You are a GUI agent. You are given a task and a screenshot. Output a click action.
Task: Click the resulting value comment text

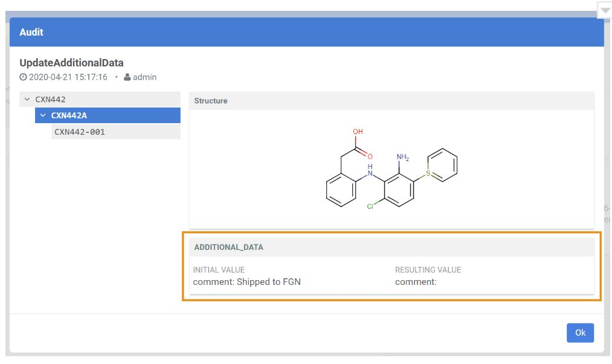(416, 282)
